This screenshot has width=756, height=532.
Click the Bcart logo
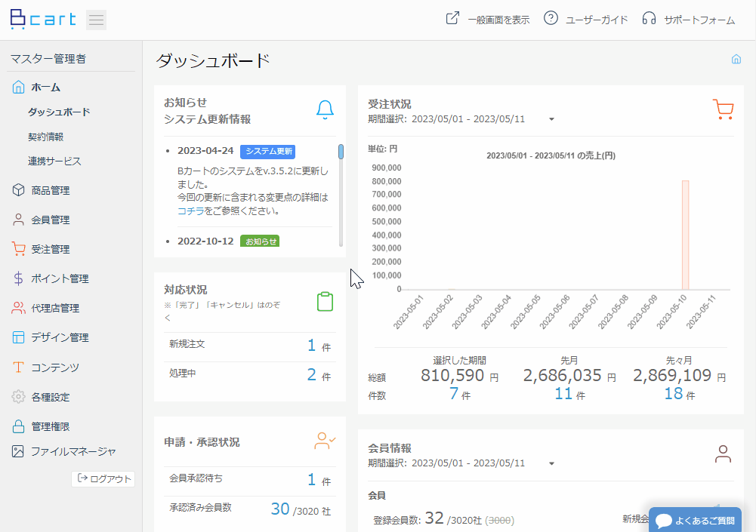[x=43, y=20]
